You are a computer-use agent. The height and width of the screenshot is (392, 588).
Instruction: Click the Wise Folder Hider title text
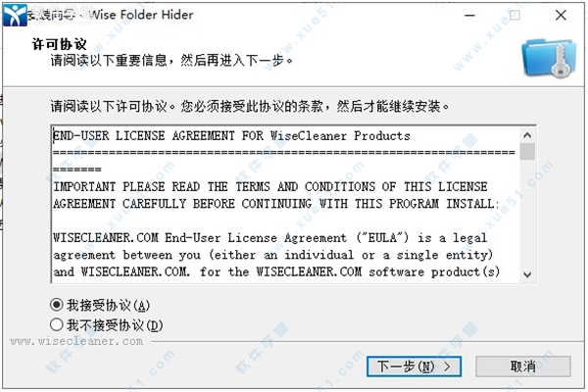click(x=141, y=15)
